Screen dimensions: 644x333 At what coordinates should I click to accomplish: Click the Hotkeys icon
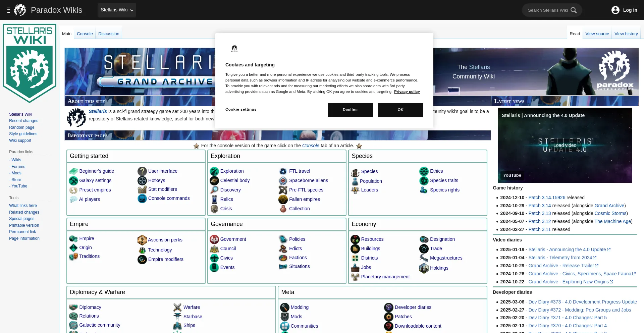pyautogui.click(x=142, y=180)
